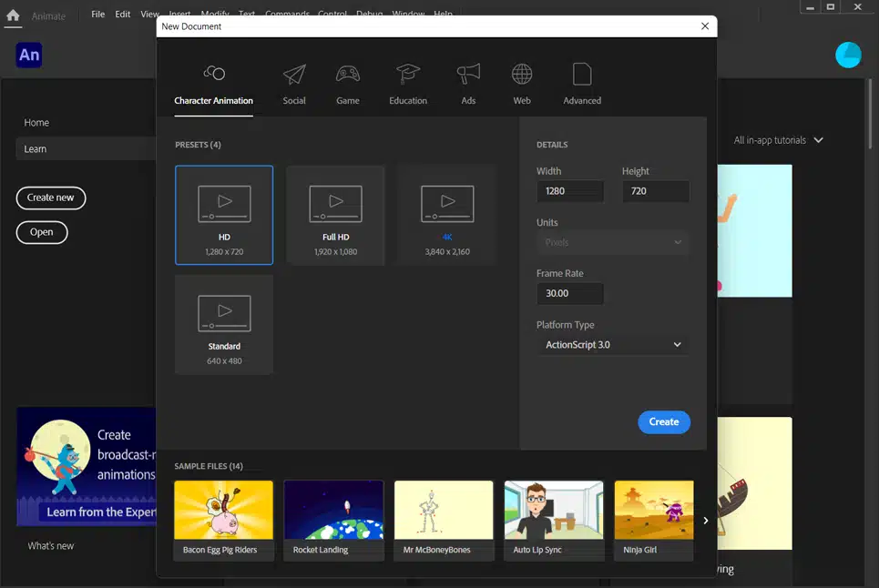
Task: Click the Adobe Animate 'An' logo
Action: click(x=29, y=55)
